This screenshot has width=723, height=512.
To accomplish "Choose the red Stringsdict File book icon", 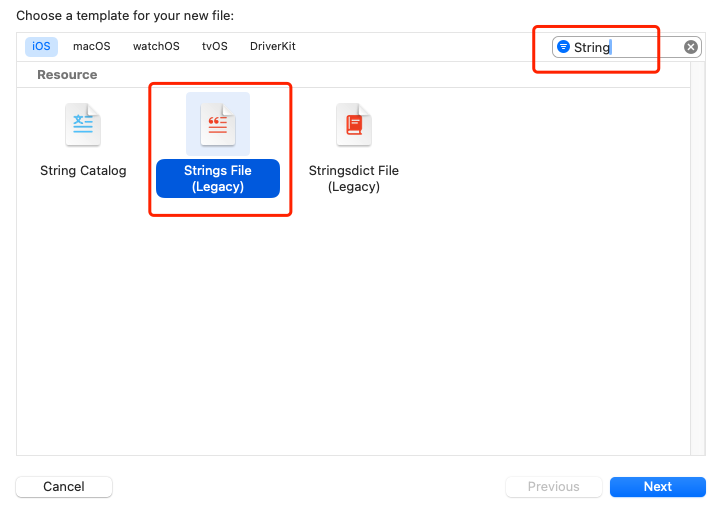I will pos(353,125).
